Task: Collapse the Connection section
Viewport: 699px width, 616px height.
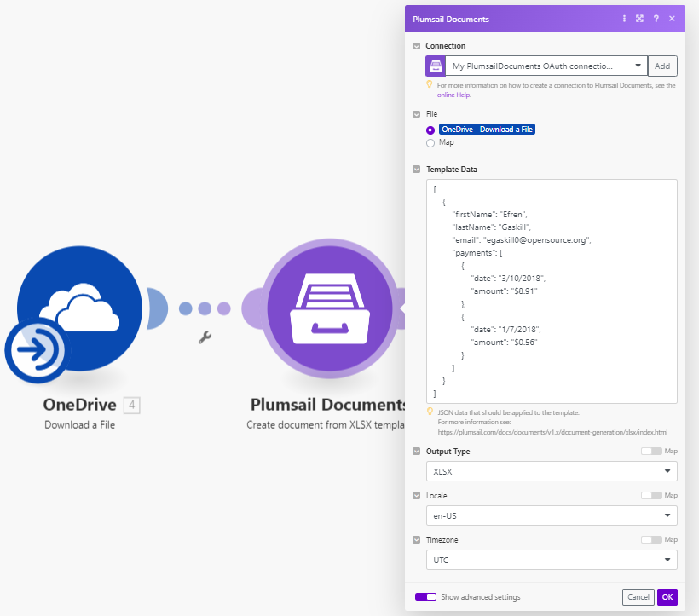Action: (x=416, y=46)
